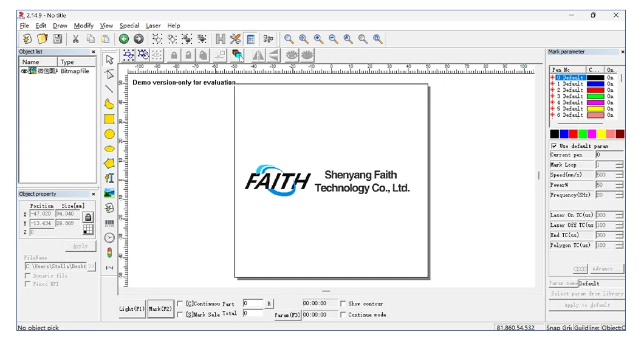Image resolution: width=644 pixels, height=340 pixels.
Task: Click the R button beside Part field
Action: click(269, 304)
